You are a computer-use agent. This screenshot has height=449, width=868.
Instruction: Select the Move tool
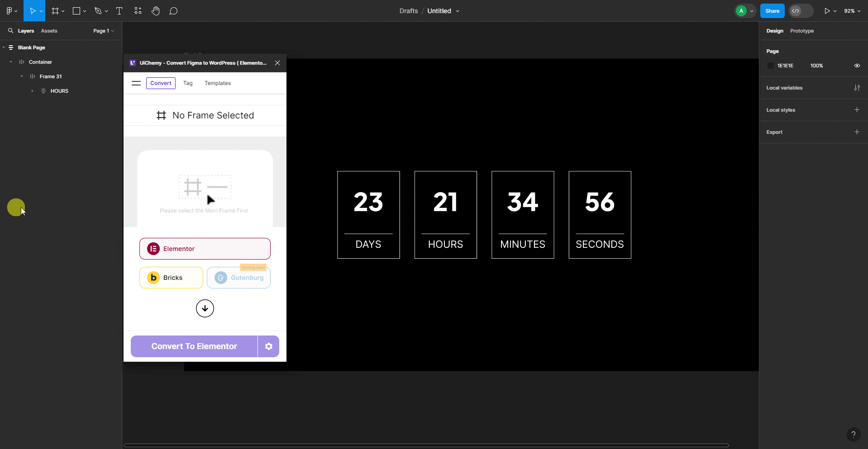click(32, 10)
